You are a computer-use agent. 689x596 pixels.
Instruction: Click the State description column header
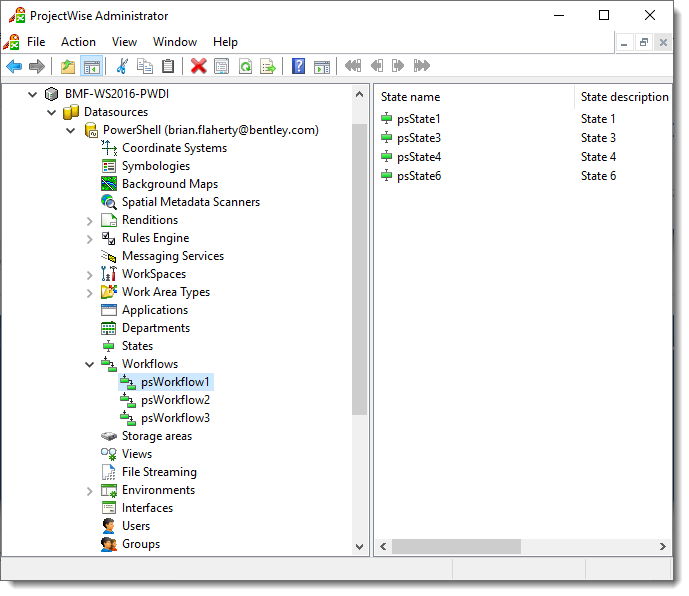click(624, 97)
